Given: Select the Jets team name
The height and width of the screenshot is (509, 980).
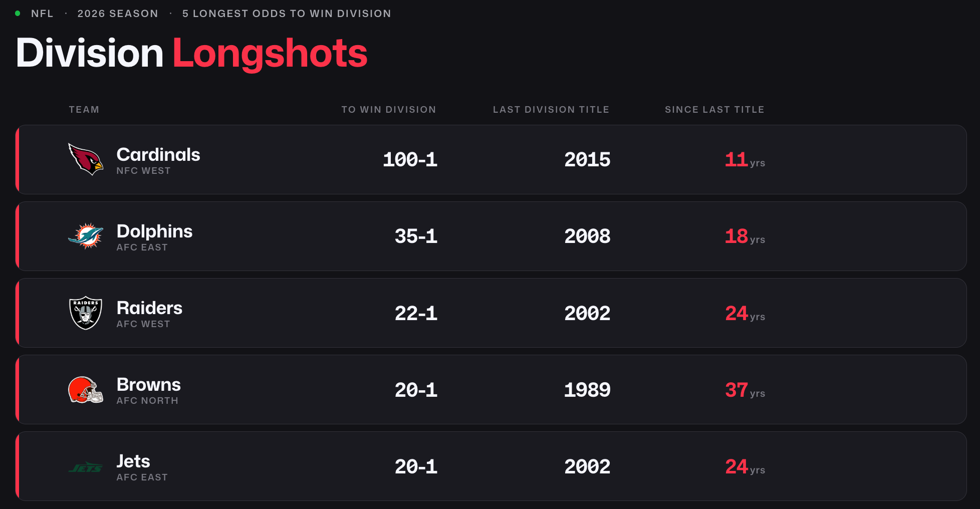Looking at the screenshot, I should point(133,461).
